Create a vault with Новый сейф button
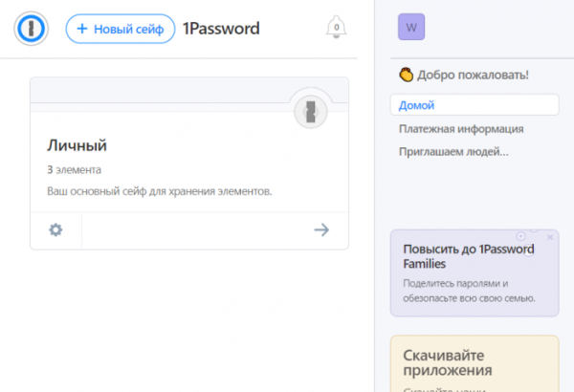The width and height of the screenshot is (574, 392). coord(121,29)
